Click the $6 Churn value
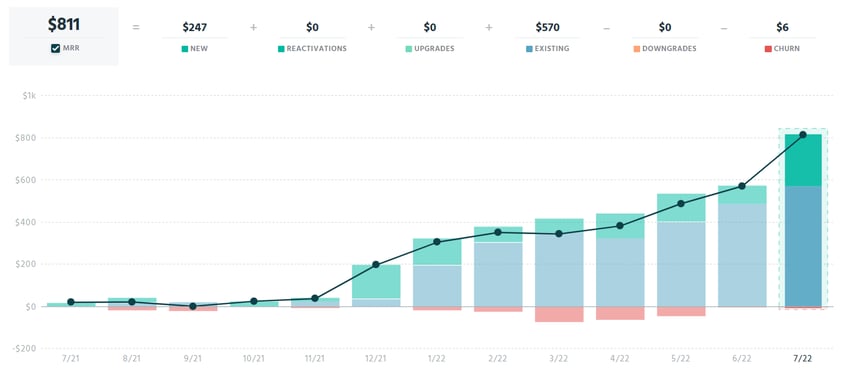850x372 pixels. pyautogui.click(x=782, y=27)
